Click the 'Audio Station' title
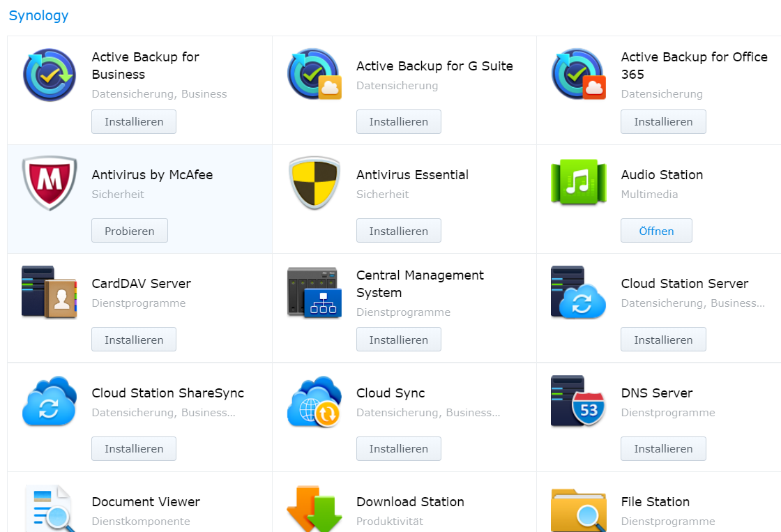The height and width of the screenshot is (532, 781). click(662, 175)
